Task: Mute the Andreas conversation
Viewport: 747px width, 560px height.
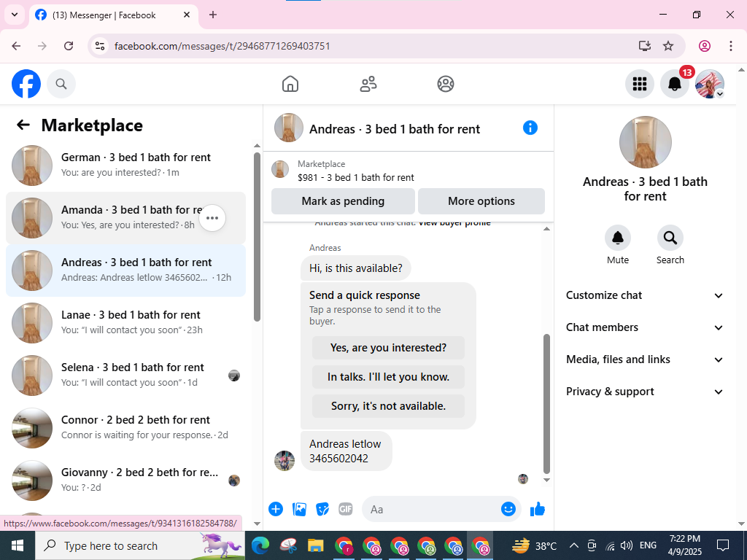Action: 617,238
